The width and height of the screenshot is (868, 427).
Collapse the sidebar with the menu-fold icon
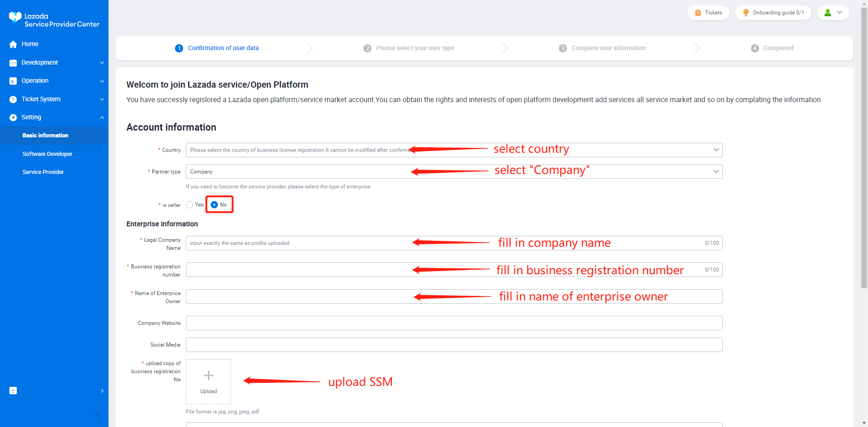coord(98,414)
